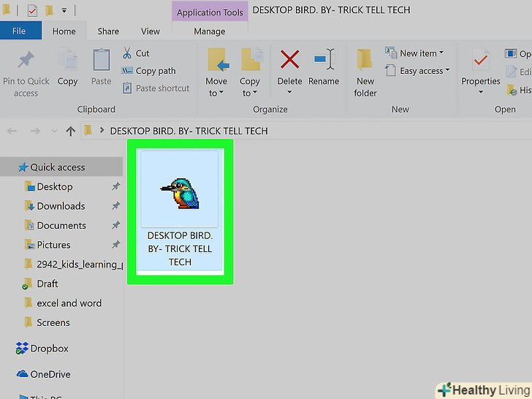
Task: Expand the Delete options arrow
Action: click(289, 92)
